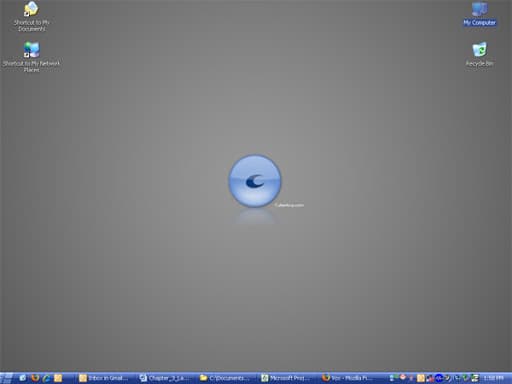
Task: Switch to the Mozilla Firefox taskbar window
Action: tap(349, 378)
